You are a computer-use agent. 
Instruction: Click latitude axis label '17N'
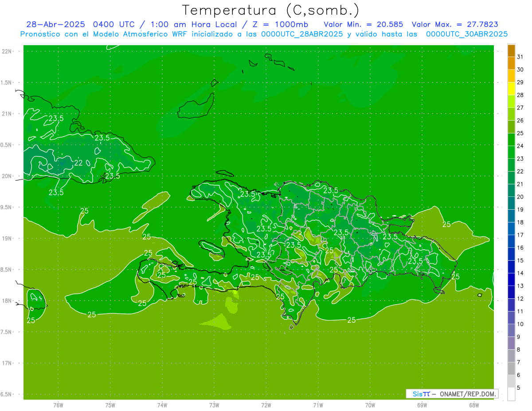[7, 364]
